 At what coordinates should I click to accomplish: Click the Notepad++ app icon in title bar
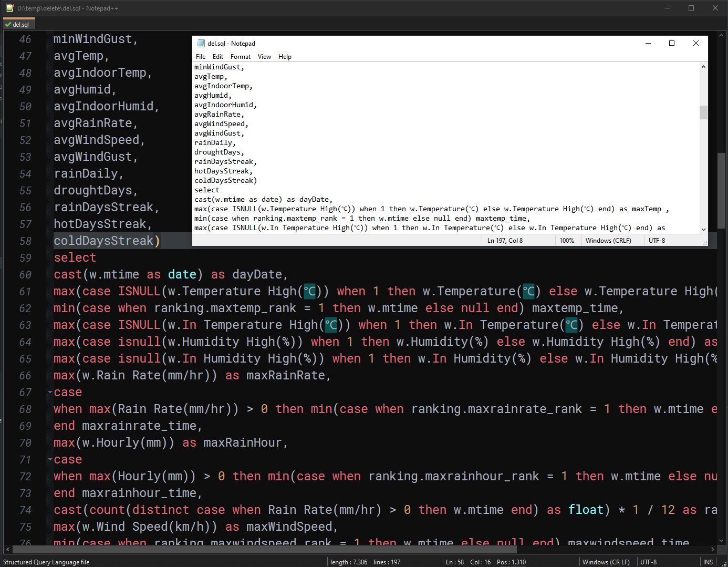tap(9, 8)
